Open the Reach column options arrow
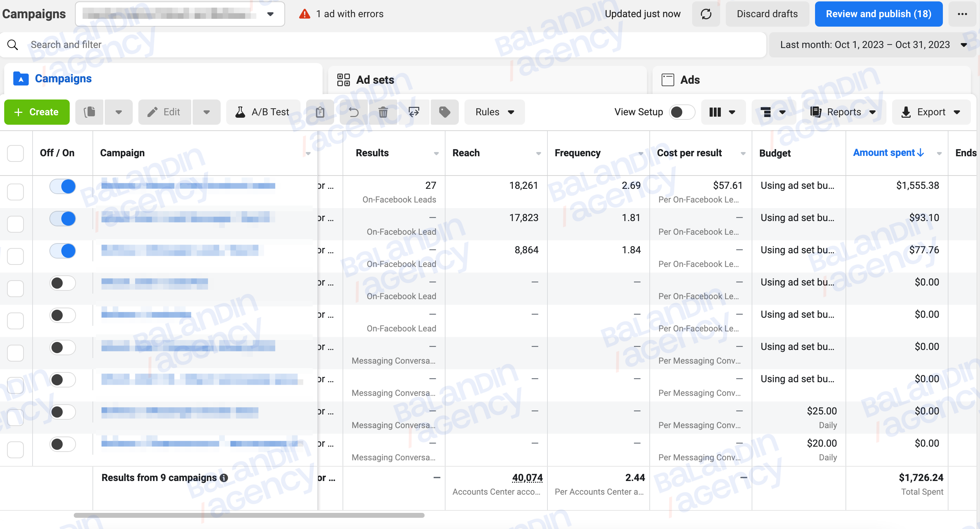 tap(539, 153)
